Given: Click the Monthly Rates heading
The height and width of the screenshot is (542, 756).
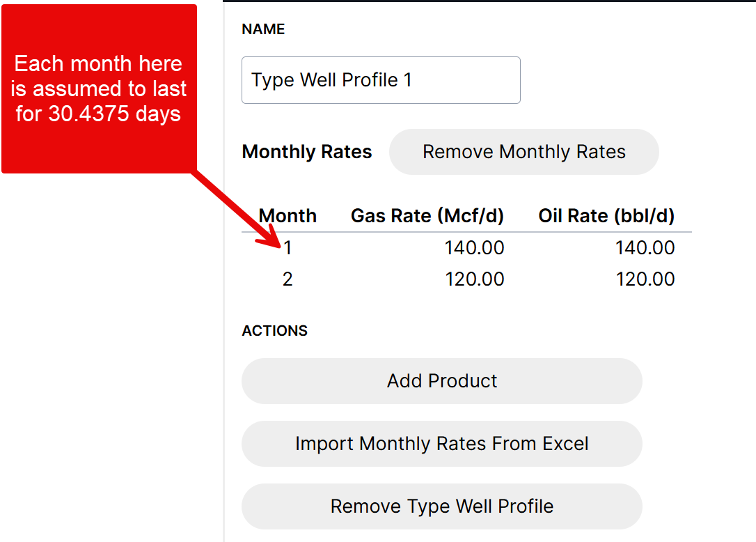Looking at the screenshot, I should point(306,152).
